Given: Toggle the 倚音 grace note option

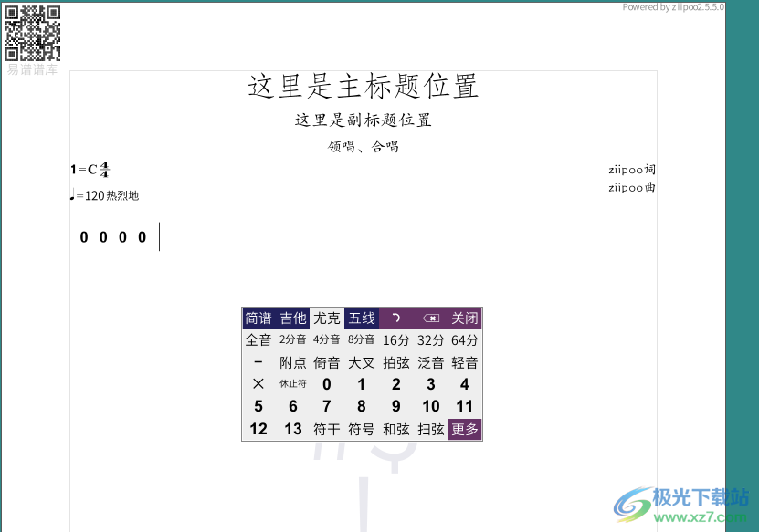Looking at the screenshot, I should pyautogui.click(x=326, y=361).
